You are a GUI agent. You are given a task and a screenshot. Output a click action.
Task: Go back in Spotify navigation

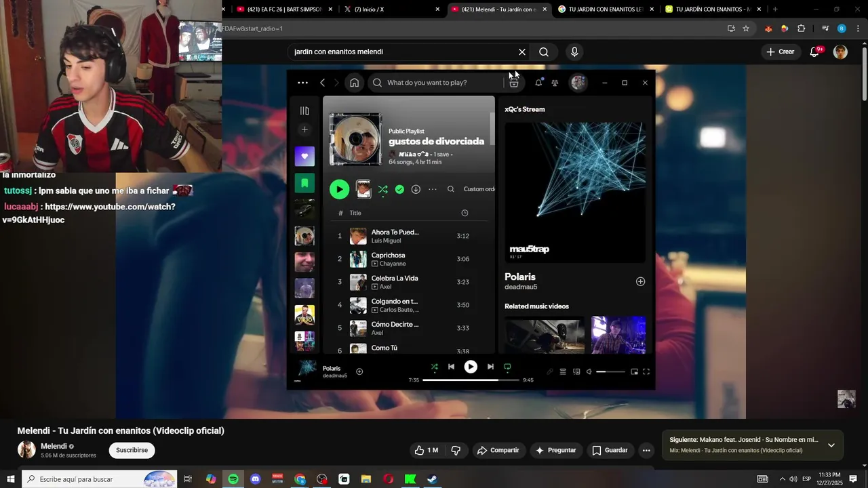[x=322, y=83]
